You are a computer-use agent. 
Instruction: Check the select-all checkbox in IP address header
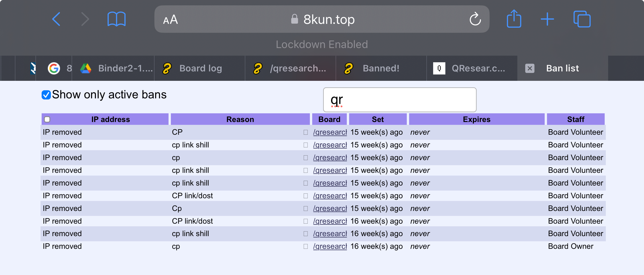coord(47,119)
